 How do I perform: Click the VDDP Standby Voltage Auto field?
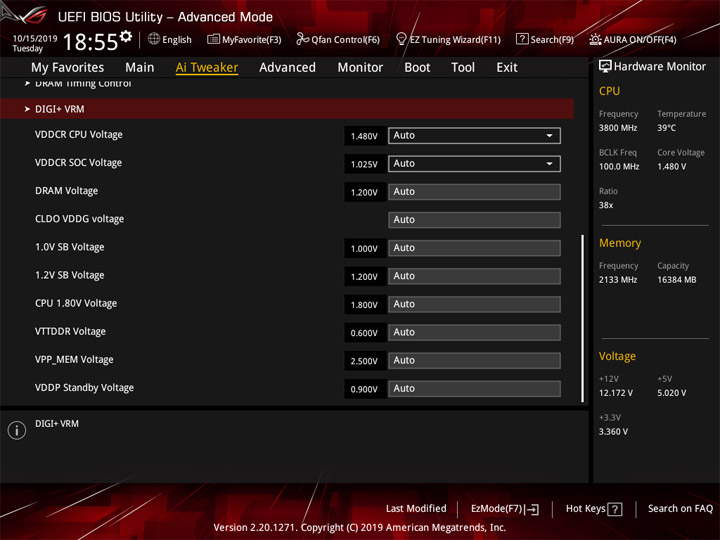(x=474, y=388)
